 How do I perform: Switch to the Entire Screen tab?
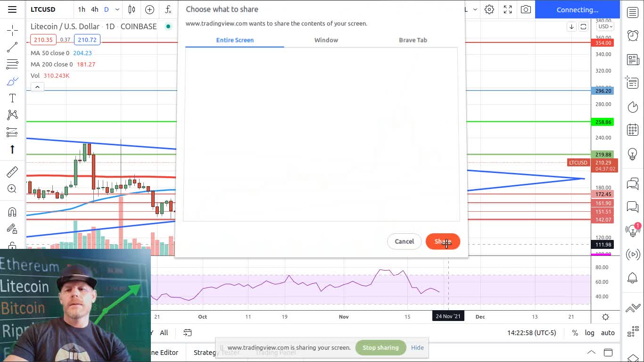235,40
